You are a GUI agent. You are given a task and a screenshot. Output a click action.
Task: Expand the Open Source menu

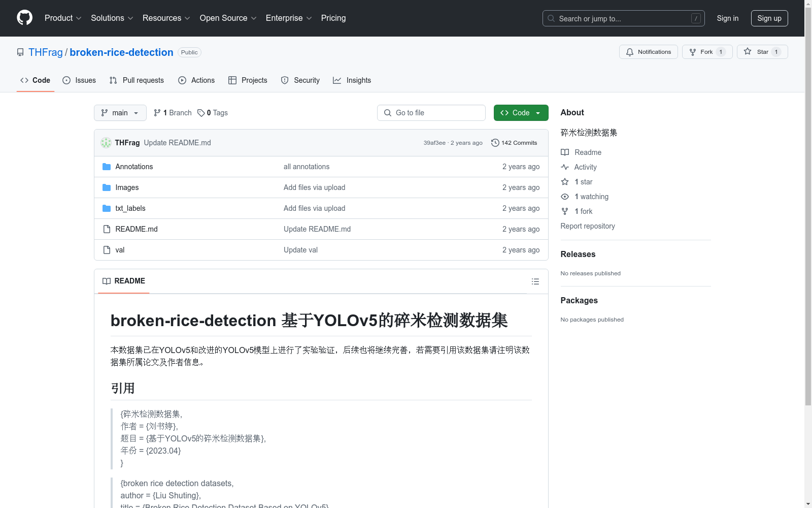click(x=228, y=18)
